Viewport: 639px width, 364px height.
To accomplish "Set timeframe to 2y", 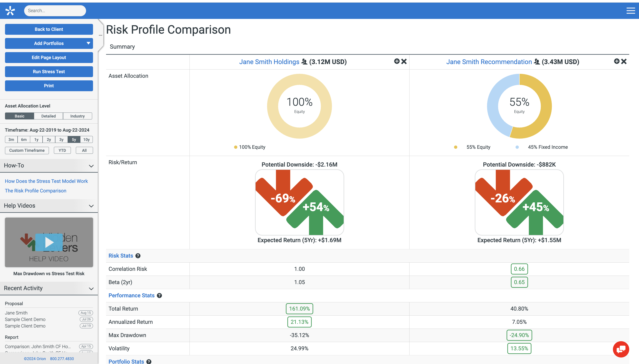I will [x=49, y=139].
